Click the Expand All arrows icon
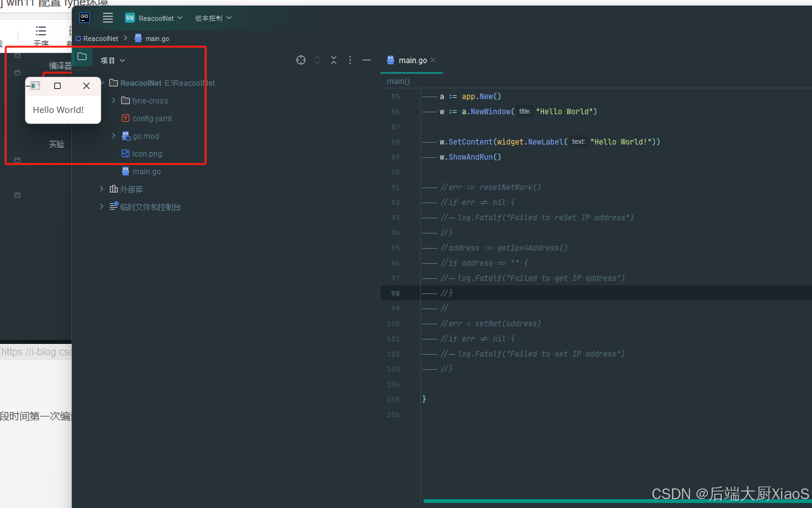 point(317,60)
